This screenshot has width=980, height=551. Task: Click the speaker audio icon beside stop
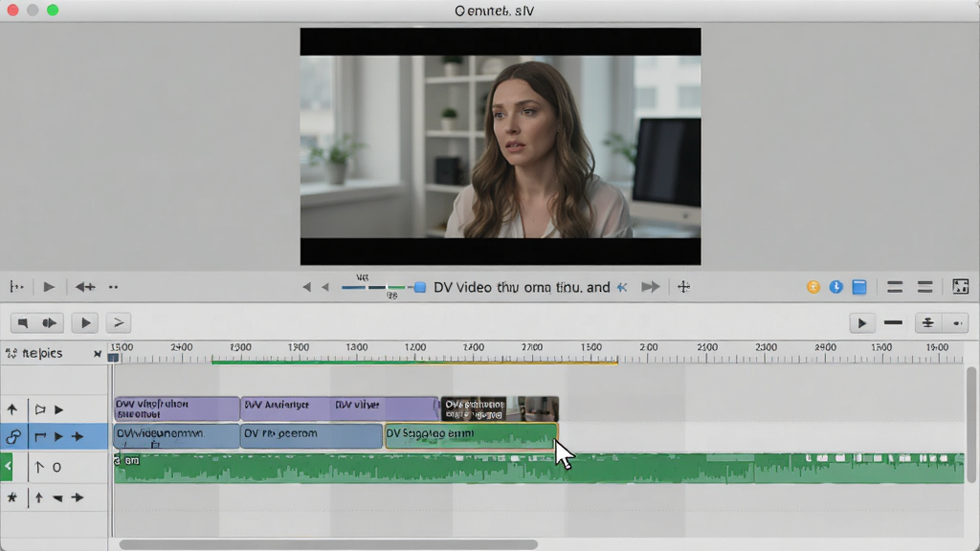(x=50, y=323)
